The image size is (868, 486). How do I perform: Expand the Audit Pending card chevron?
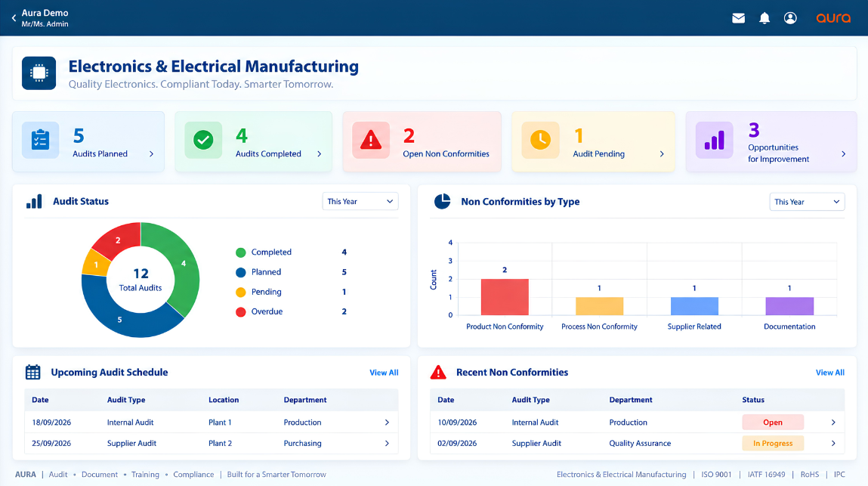pos(662,154)
